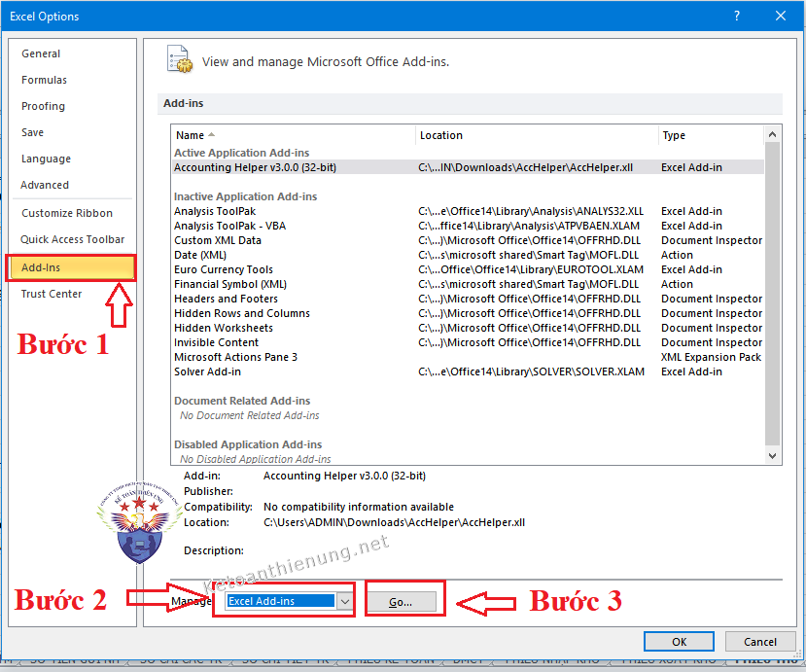Click the ATPVBAEN.XLAM location path
The height and width of the screenshot is (672, 806).
tap(529, 226)
